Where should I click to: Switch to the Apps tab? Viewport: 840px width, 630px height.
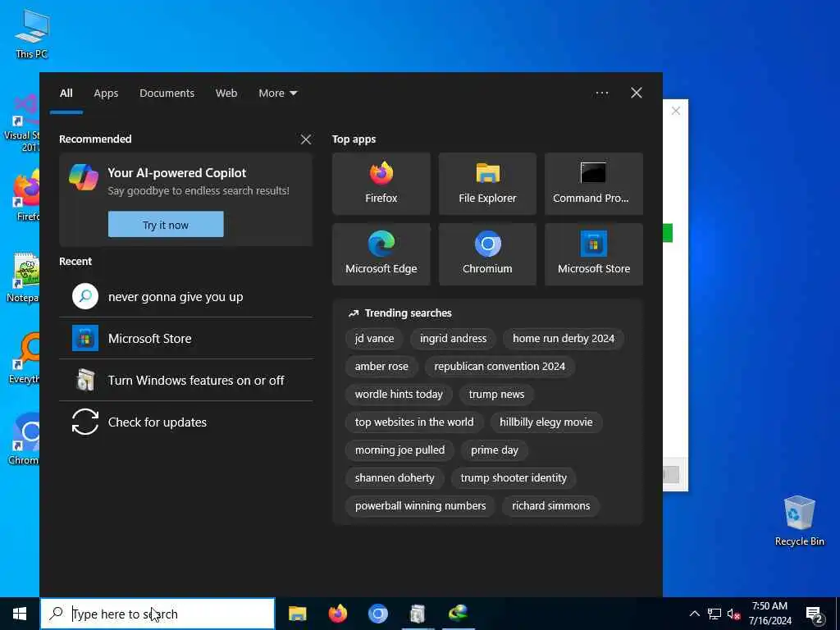click(x=106, y=94)
